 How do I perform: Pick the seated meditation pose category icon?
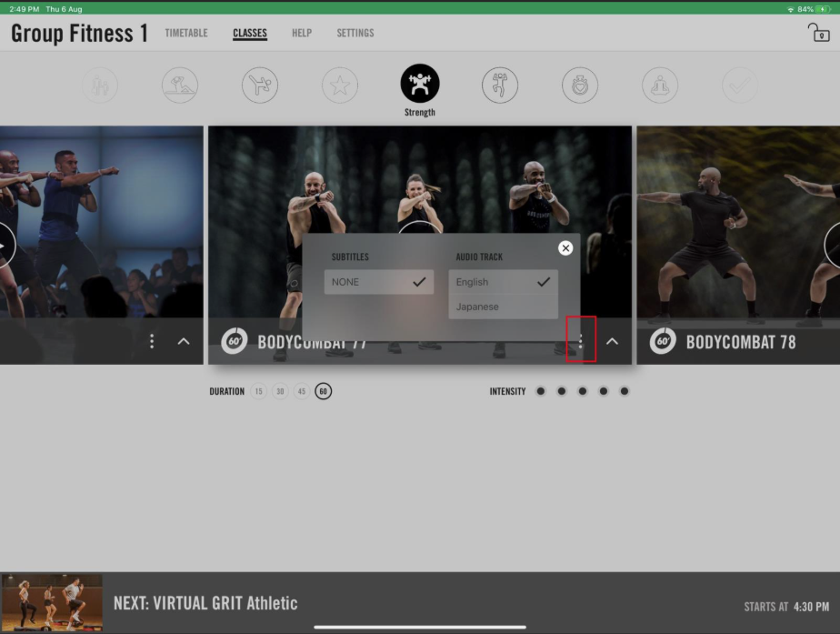pyautogui.click(x=660, y=86)
